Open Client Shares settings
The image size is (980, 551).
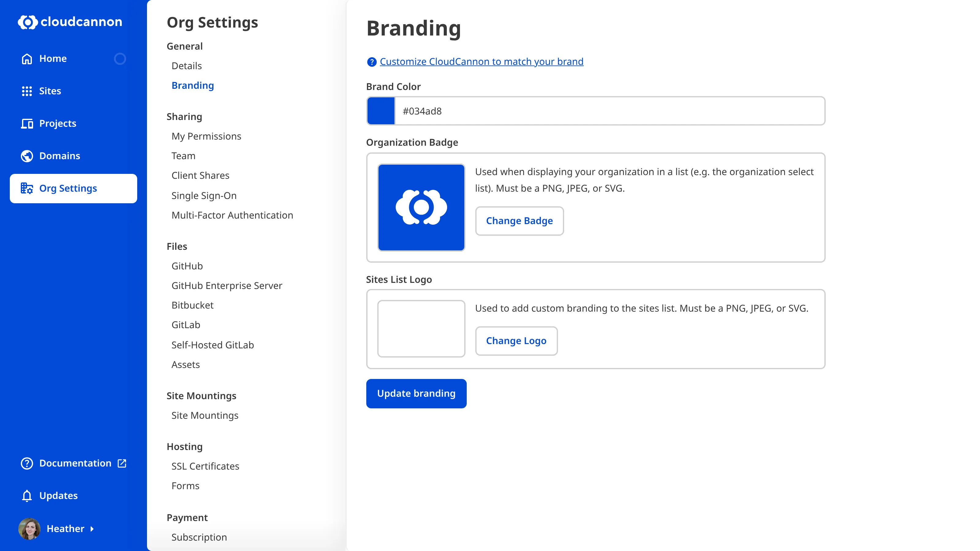point(200,175)
